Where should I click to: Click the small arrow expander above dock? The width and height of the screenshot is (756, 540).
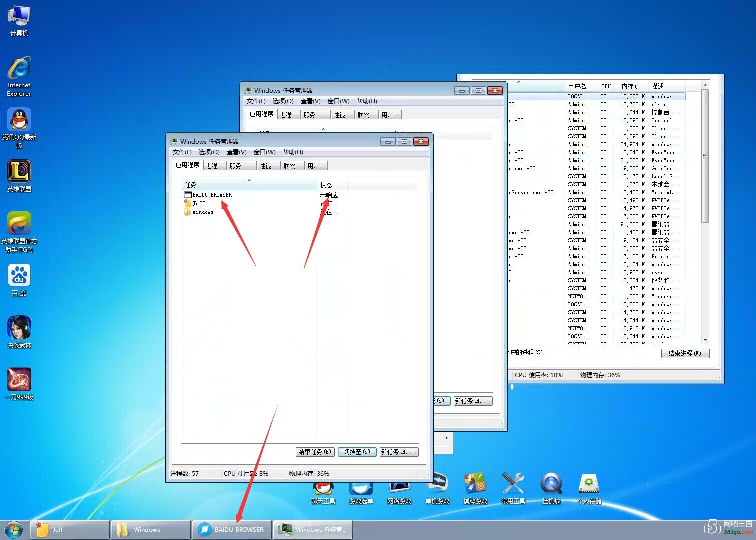click(x=447, y=438)
